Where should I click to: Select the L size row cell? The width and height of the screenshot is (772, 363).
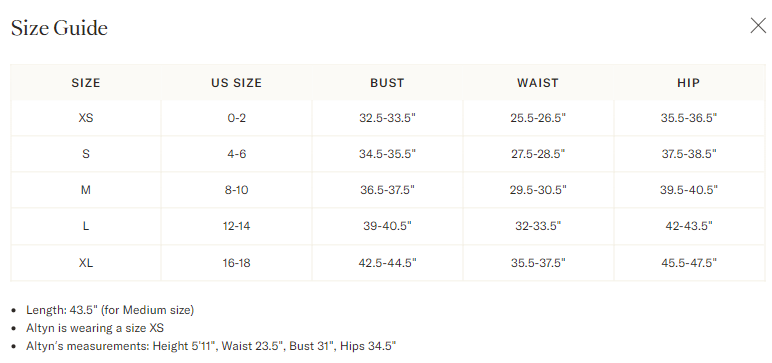coord(86,227)
